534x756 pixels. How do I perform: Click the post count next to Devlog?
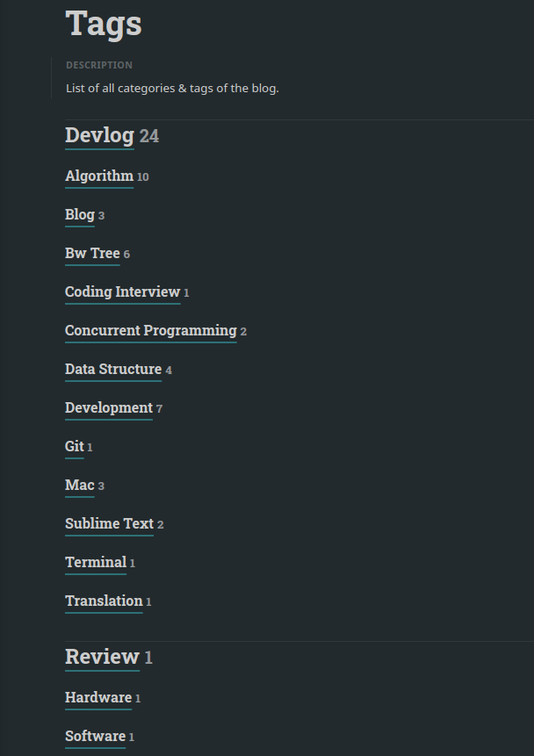[x=148, y=136]
